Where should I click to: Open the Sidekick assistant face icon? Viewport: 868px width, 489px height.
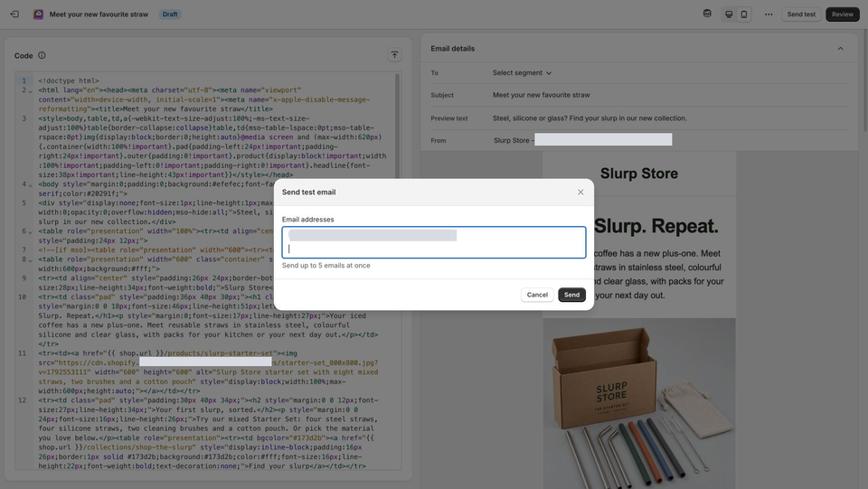pos(707,14)
